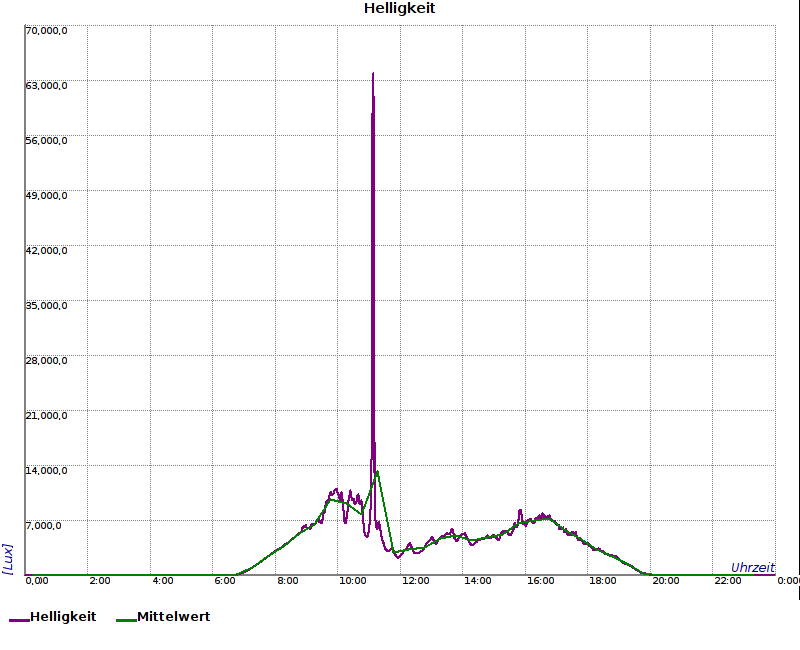Click the 14:00 time label

click(478, 581)
